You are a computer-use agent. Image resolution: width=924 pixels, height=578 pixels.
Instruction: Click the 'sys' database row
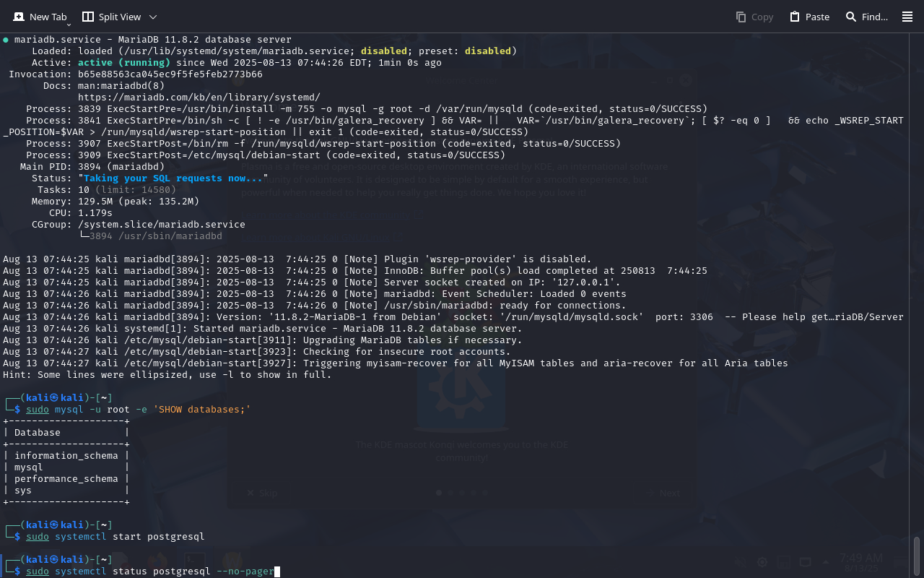pyautogui.click(x=66, y=491)
